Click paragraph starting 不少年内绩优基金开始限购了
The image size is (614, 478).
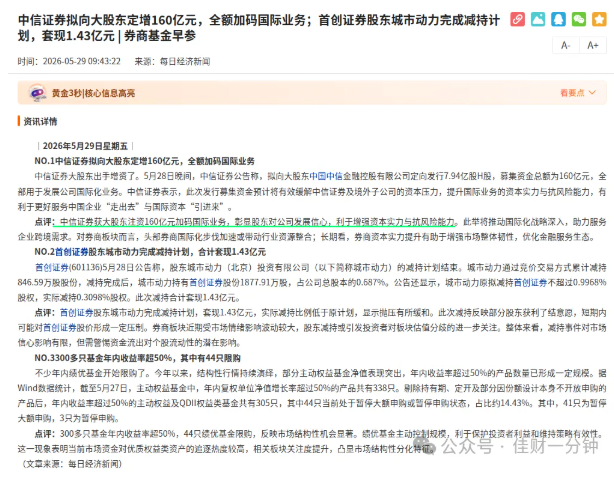[312, 395]
